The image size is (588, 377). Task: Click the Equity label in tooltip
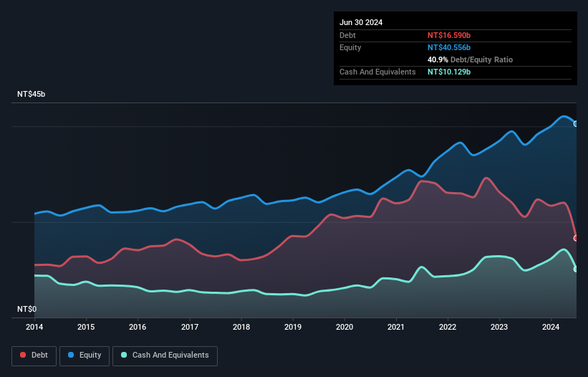(x=350, y=47)
